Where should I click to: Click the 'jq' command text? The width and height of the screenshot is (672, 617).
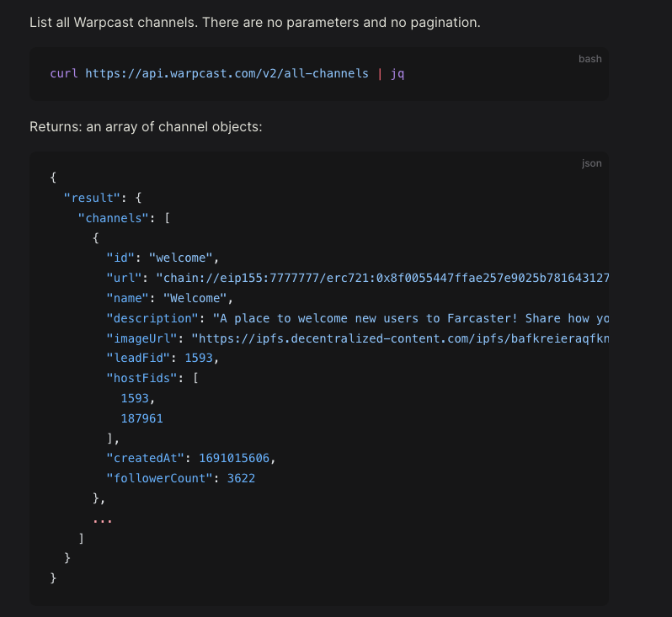397,74
